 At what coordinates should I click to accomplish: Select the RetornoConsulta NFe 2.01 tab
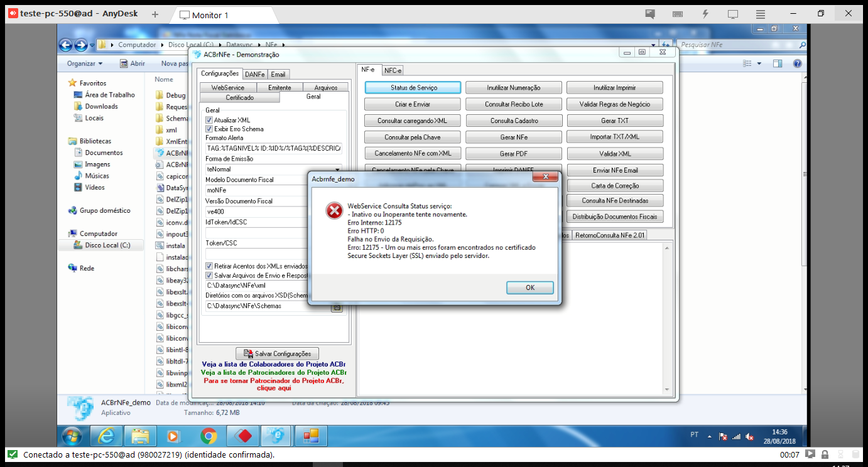coord(609,235)
